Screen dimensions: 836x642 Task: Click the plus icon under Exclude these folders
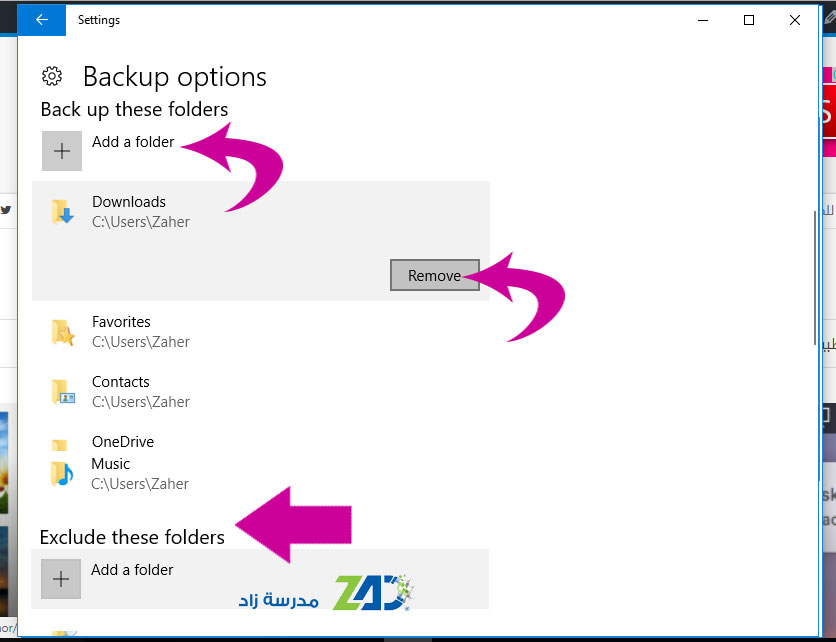[x=61, y=579]
